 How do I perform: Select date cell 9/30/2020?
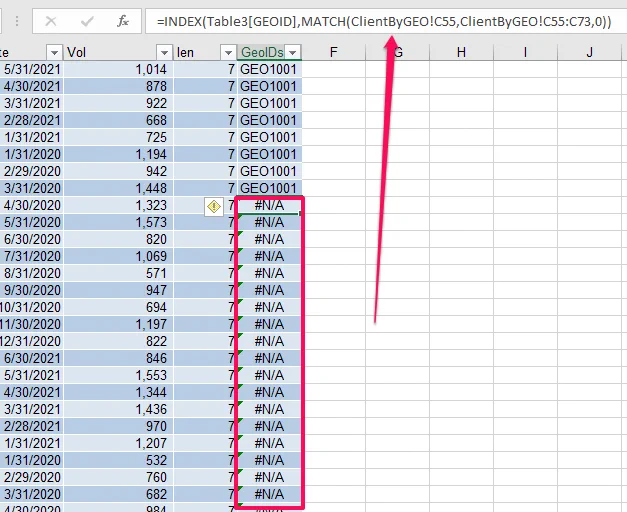tap(32, 290)
